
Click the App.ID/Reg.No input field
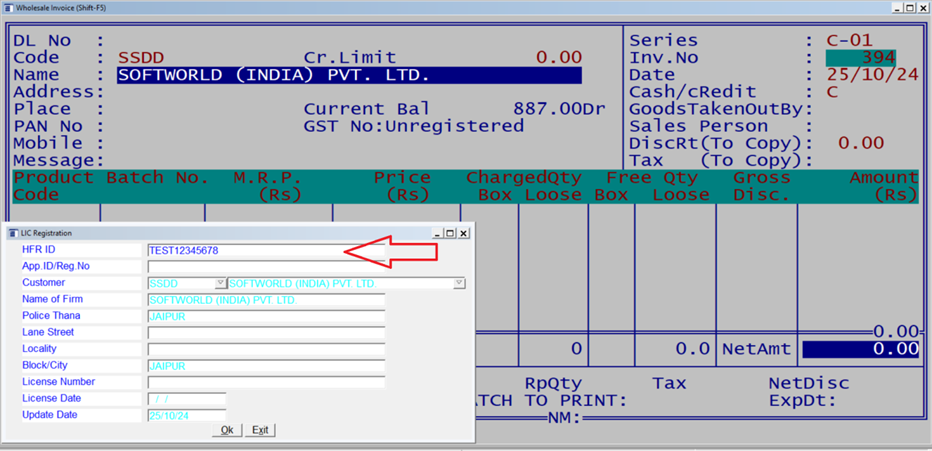(266, 267)
